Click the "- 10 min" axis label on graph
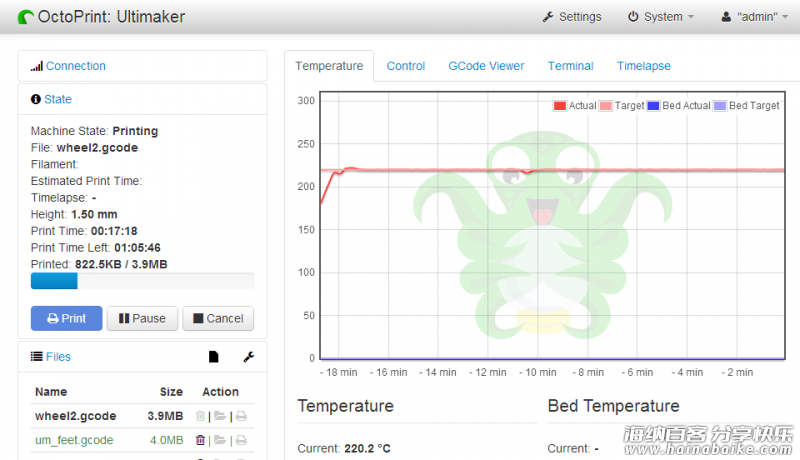Screen dimensions: 800x460 (538, 372)
